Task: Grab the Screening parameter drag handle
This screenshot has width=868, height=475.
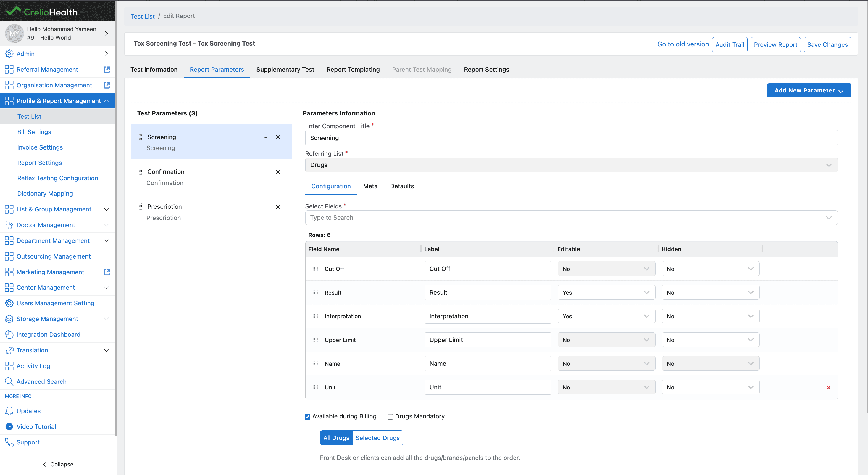Action: click(x=141, y=137)
